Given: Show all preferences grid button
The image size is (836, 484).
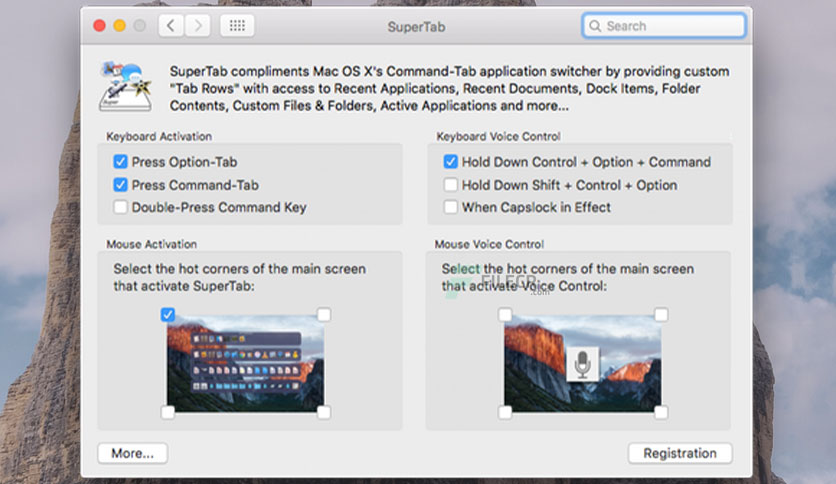Looking at the screenshot, I should click(237, 26).
